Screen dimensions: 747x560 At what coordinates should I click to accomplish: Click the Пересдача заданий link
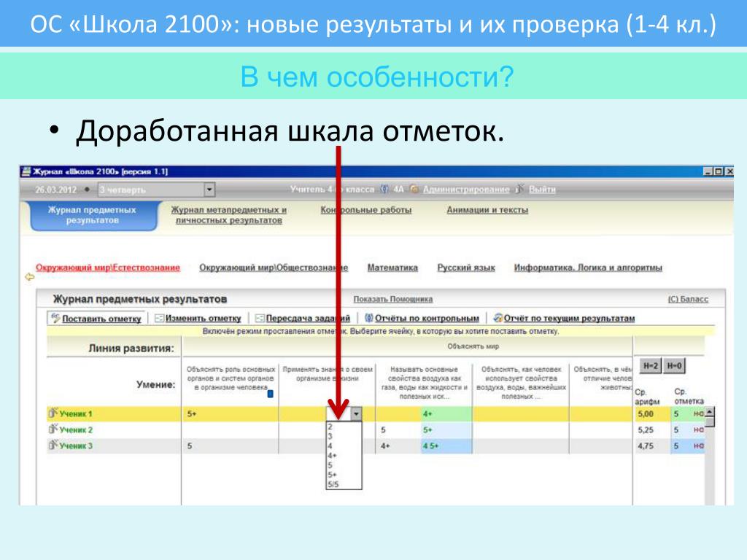coord(308,318)
